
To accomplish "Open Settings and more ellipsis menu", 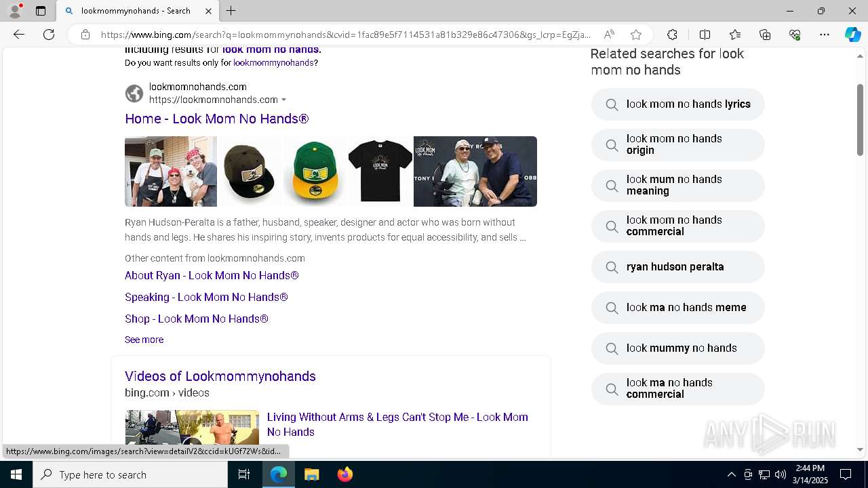I will pyautogui.click(x=825, y=35).
